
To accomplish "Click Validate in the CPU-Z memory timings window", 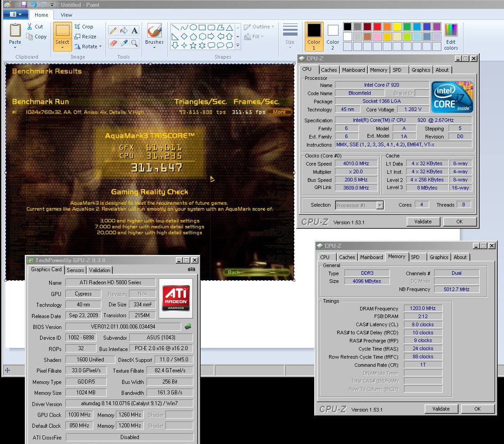I will point(441,409).
